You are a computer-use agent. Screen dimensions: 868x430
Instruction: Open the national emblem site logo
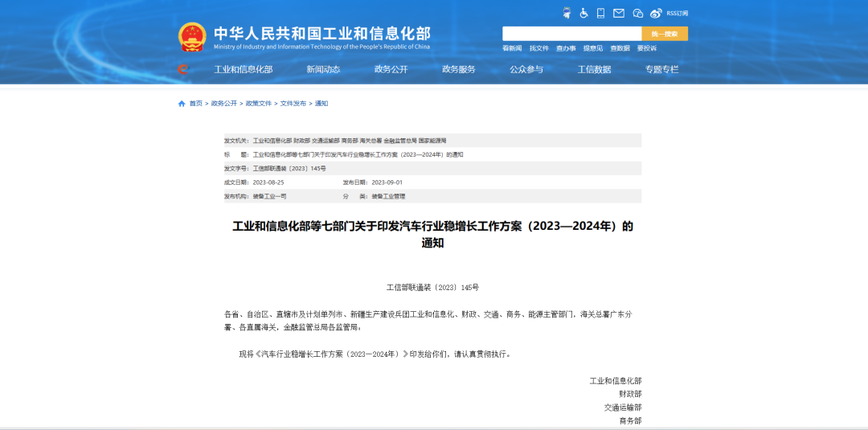click(x=192, y=37)
